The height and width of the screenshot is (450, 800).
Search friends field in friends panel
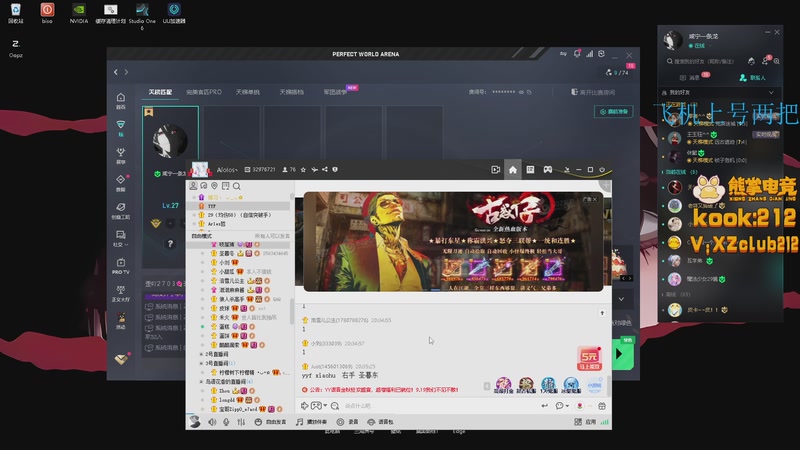pos(703,61)
